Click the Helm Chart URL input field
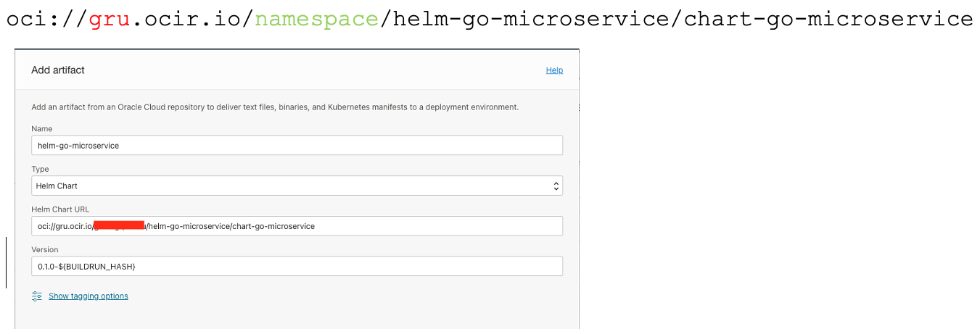The width and height of the screenshot is (980, 334). tap(297, 226)
